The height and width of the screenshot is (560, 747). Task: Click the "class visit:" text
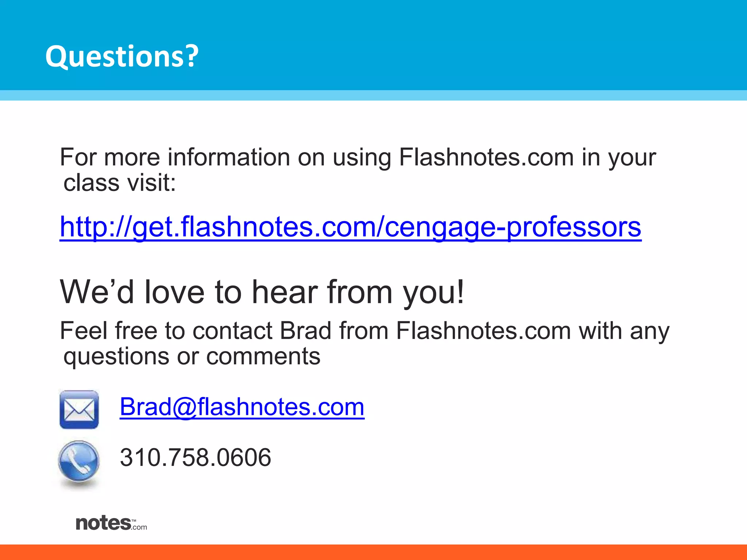[x=120, y=183]
